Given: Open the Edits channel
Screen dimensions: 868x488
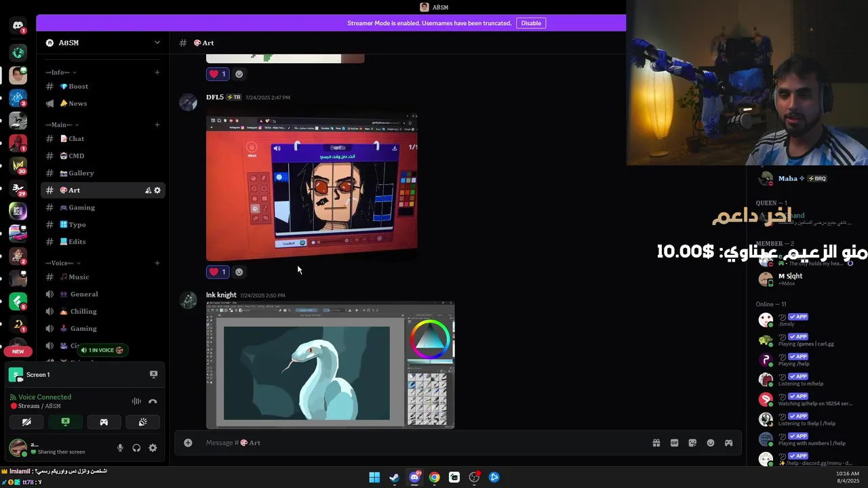Looking at the screenshot, I should point(103,241).
